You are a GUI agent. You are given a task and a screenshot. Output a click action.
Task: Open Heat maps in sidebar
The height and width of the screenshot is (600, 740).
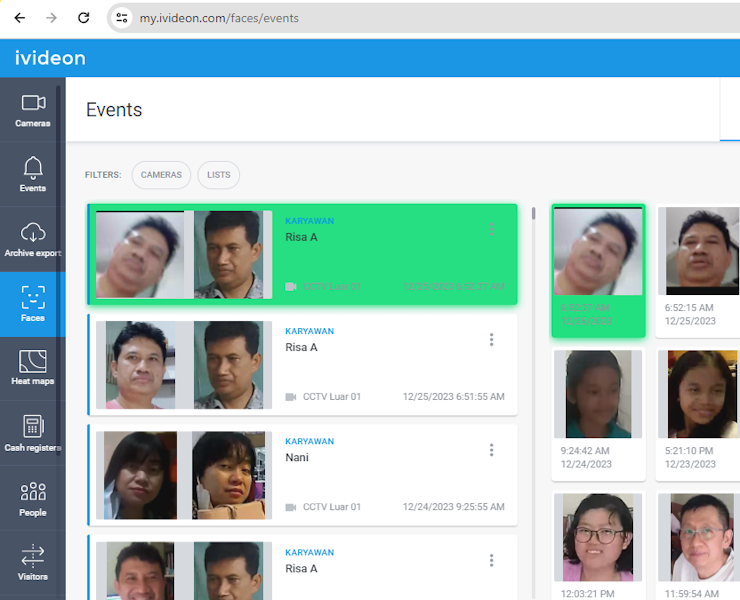click(33, 368)
